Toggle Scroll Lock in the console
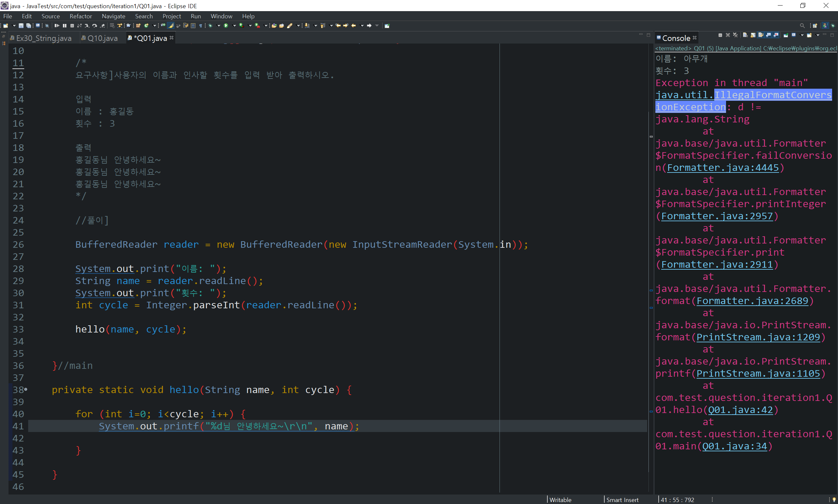The width and height of the screenshot is (838, 504). pyautogui.click(x=753, y=35)
